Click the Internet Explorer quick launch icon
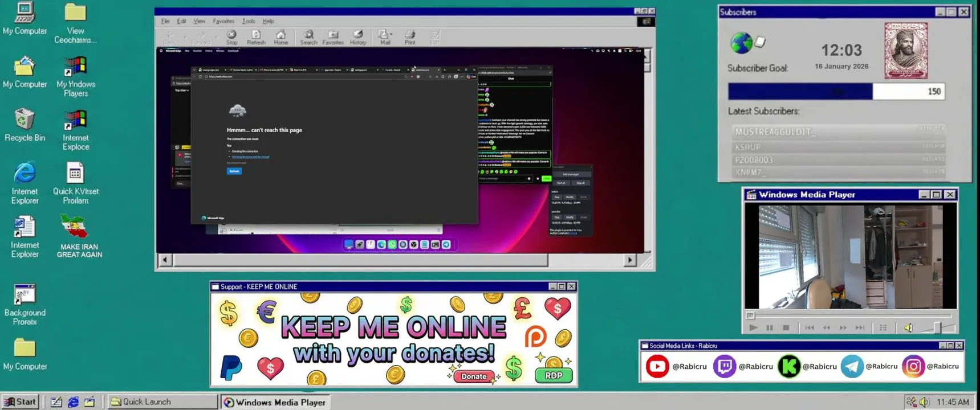This screenshot has width=980, height=410. tap(73, 401)
